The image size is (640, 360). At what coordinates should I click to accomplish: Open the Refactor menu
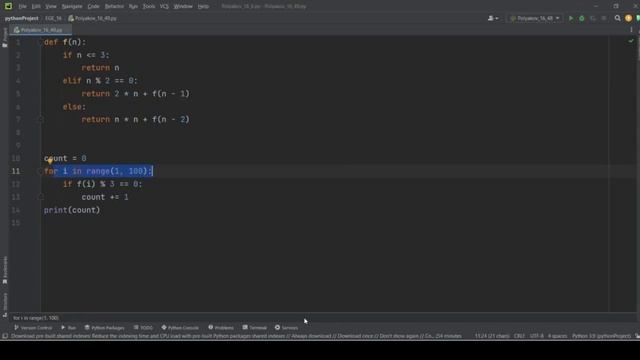click(x=114, y=6)
